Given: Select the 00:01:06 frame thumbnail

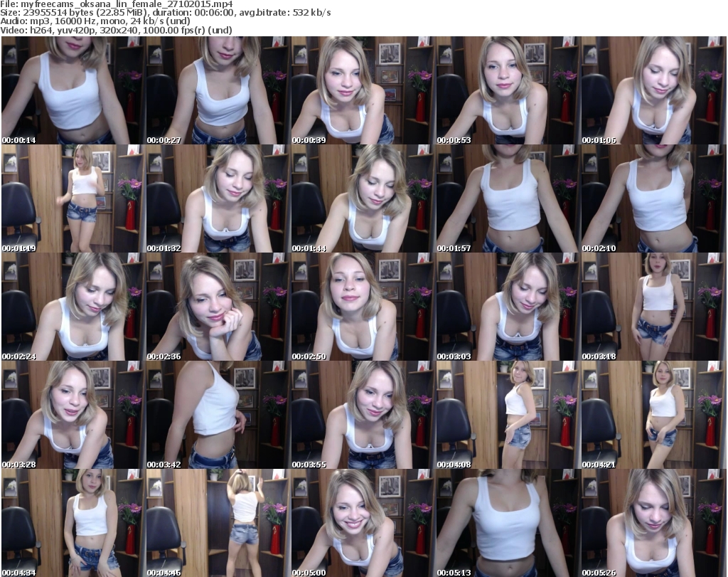Looking at the screenshot, I should 653,90.
